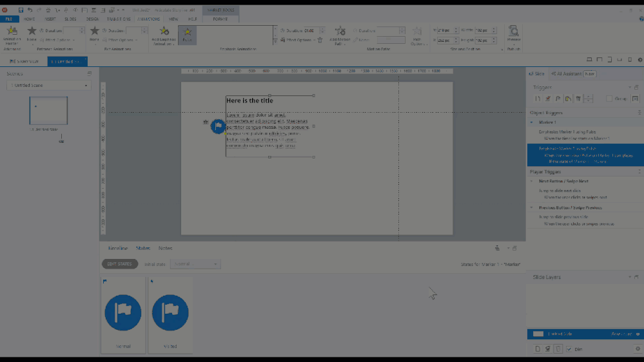This screenshot has width=644, height=362.
Task: Collapse Next Button / Swipe Next triggers
Action: 531,181
